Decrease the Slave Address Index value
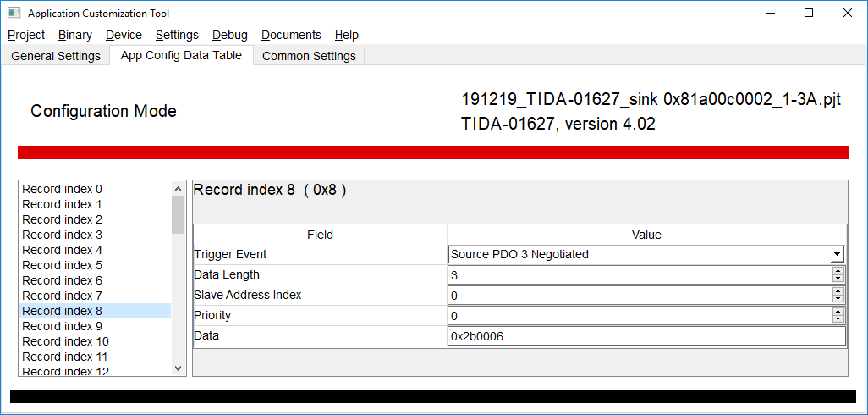 tap(838, 299)
